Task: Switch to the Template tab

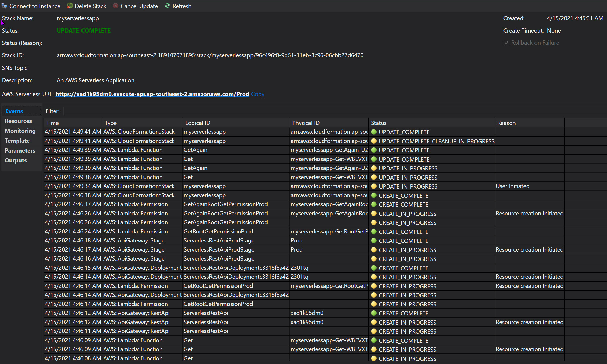Action: tap(17, 141)
